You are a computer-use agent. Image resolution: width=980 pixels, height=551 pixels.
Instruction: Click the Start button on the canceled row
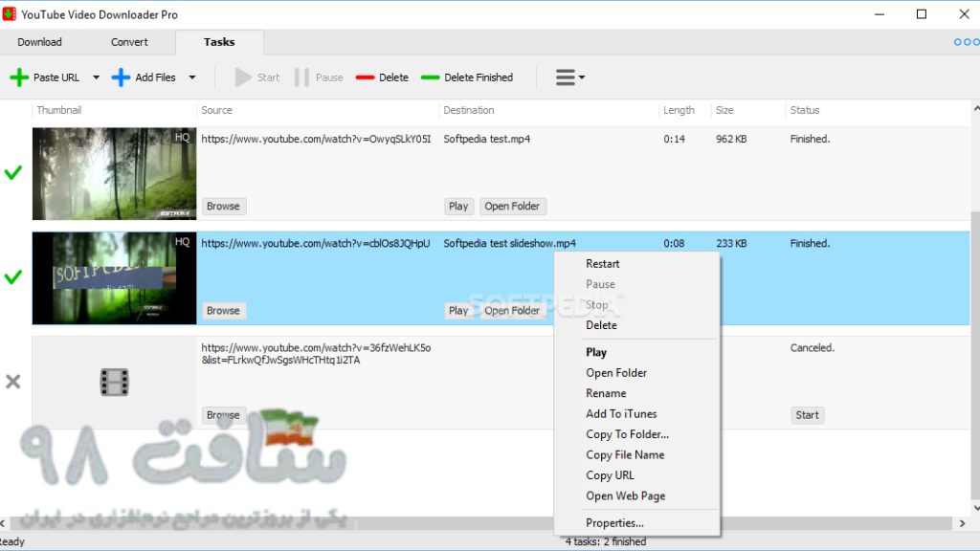pos(807,415)
